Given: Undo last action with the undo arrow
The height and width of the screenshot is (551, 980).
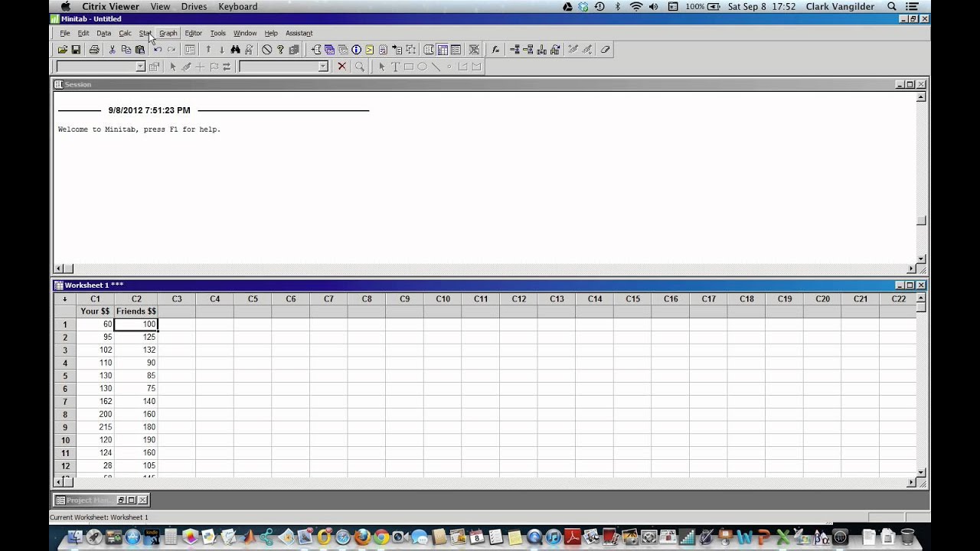Looking at the screenshot, I should [158, 50].
